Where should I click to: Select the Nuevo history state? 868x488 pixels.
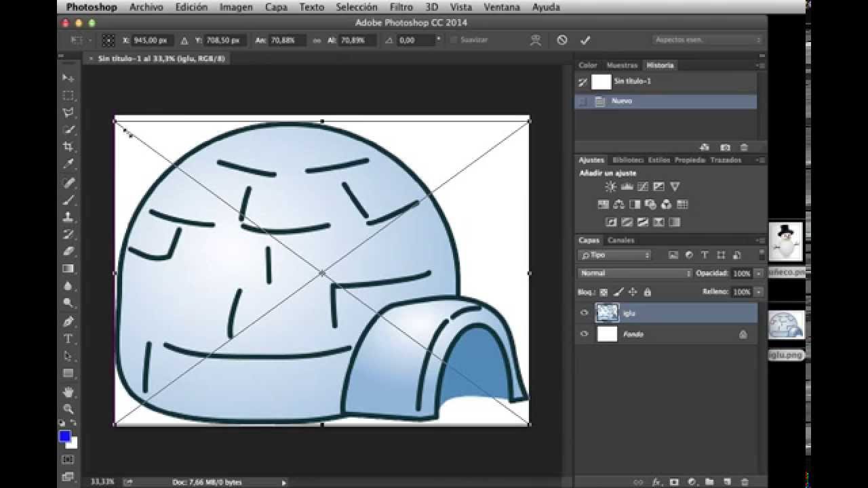tap(666, 102)
